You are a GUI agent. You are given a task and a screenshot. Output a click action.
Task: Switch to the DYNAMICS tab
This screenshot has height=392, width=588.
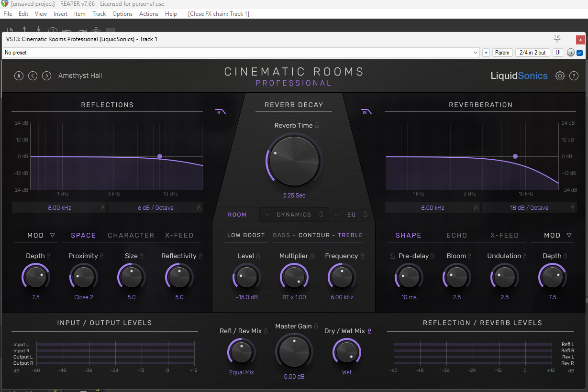[293, 215]
